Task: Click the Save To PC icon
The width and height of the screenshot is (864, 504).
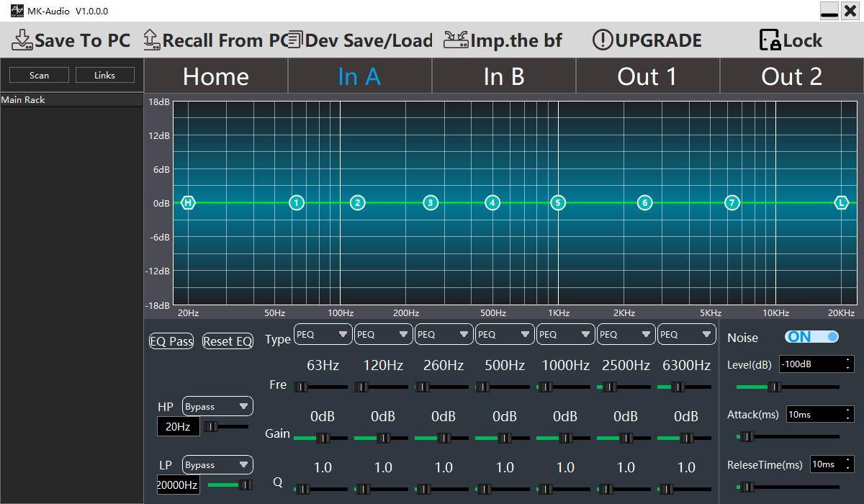Action: pyautogui.click(x=22, y=40)
